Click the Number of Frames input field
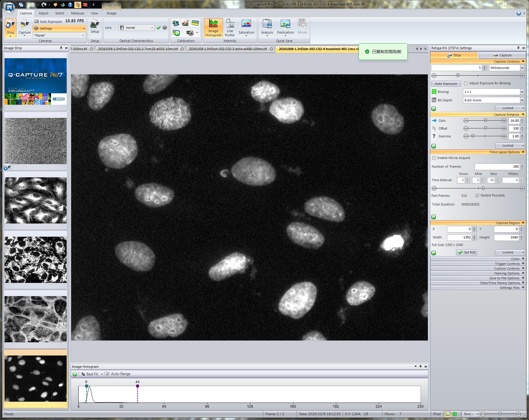 tap(497, 166)
